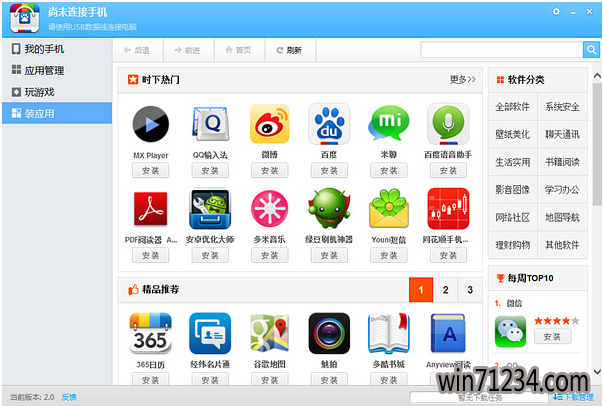The height and width of the screenshot is (406, 603).
Task: Select the 经纬名片通 card icon
Action: pos(210,333)
